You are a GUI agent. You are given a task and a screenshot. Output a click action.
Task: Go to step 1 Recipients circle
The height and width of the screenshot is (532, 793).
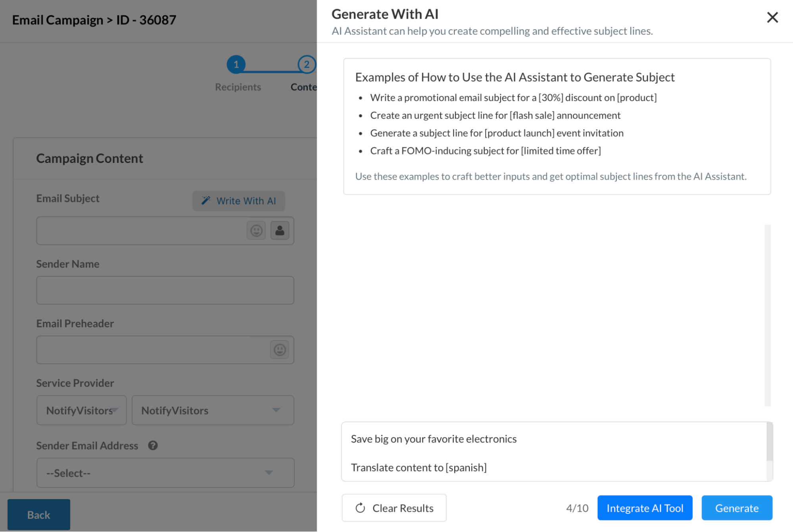tap(236, 64)
